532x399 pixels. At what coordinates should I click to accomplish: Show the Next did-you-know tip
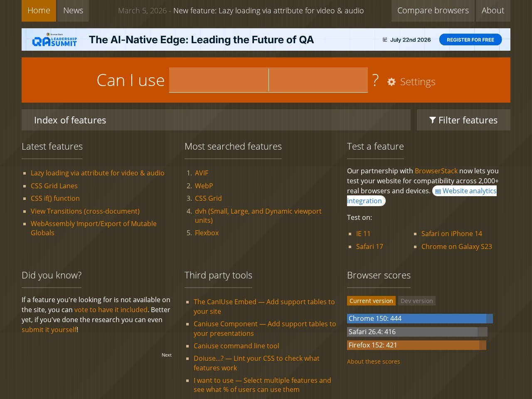pos(167,355)
